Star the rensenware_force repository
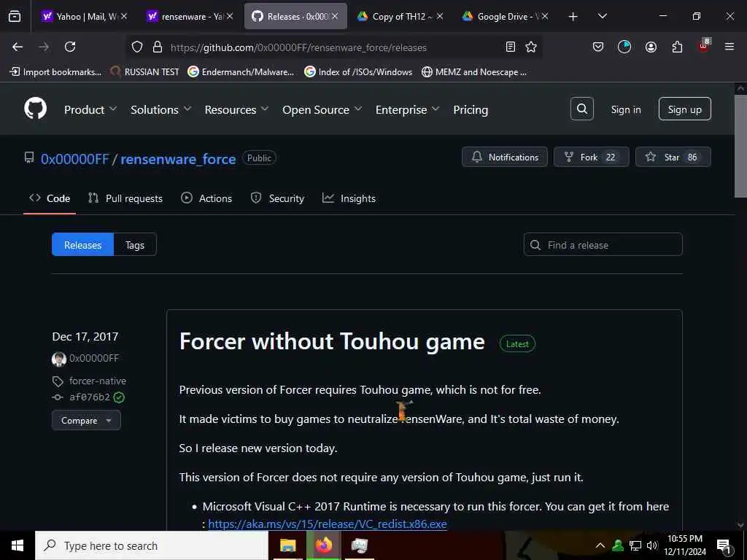This screenshot has height=560, width=747. point(673,157)
